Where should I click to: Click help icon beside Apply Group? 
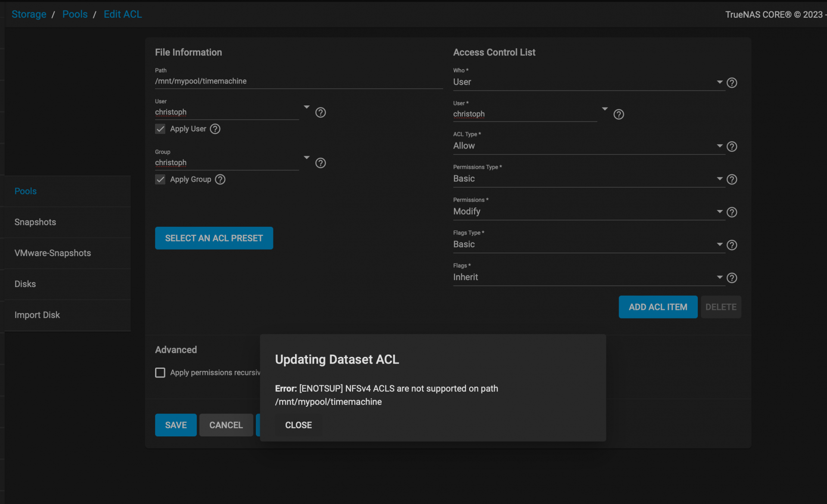tap(220, 179)
